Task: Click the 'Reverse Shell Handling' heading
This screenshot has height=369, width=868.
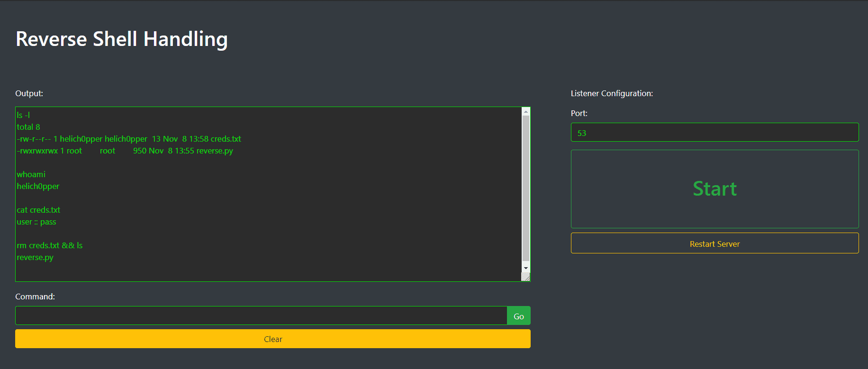Action: click(x=122, y=39)
